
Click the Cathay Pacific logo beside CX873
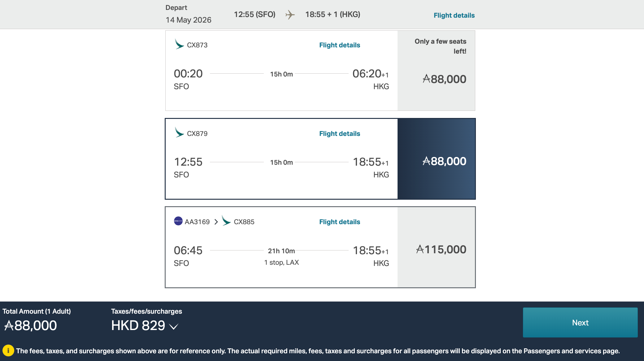click(179, 44)
